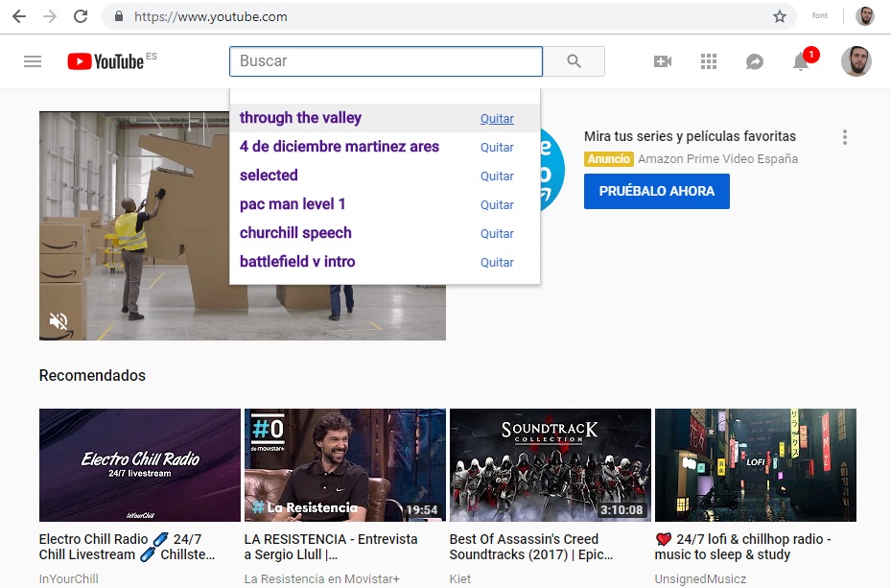This screenshot has width=891, height=588.
Task: Visit the Kiet channel
Action: point(460,579)
